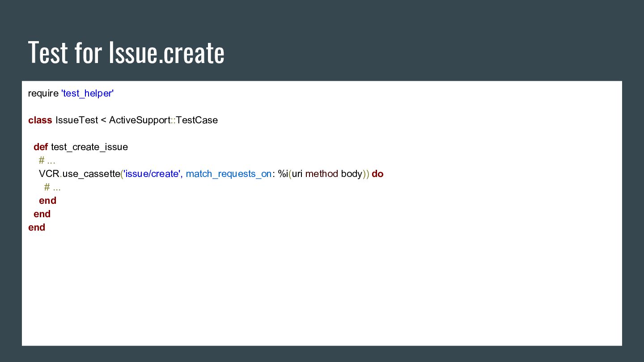Click the slide title 'Test for Issue.create'
Image resolution: width=644 pixels, height=362 pixels.
click(126, 52)
